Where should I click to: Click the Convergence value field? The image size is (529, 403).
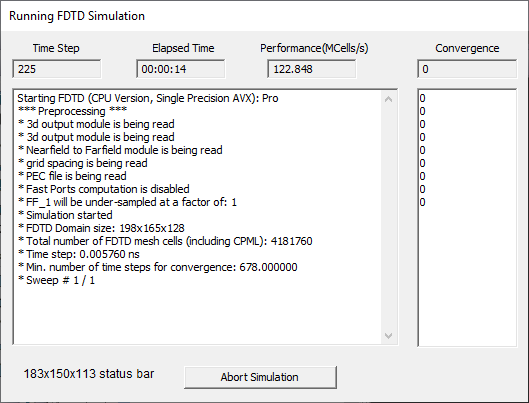click(467, 69)
